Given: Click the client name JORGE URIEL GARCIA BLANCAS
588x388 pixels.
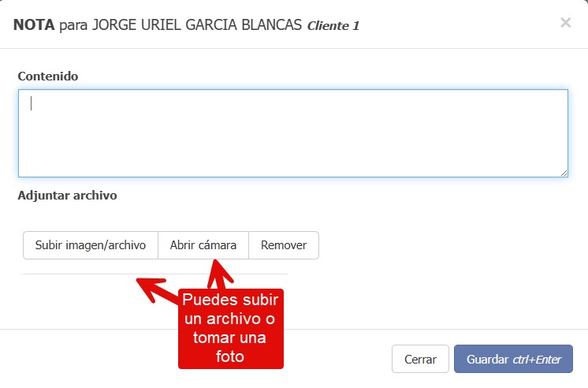Looking at the screenshot, I should tap(197, 25).
